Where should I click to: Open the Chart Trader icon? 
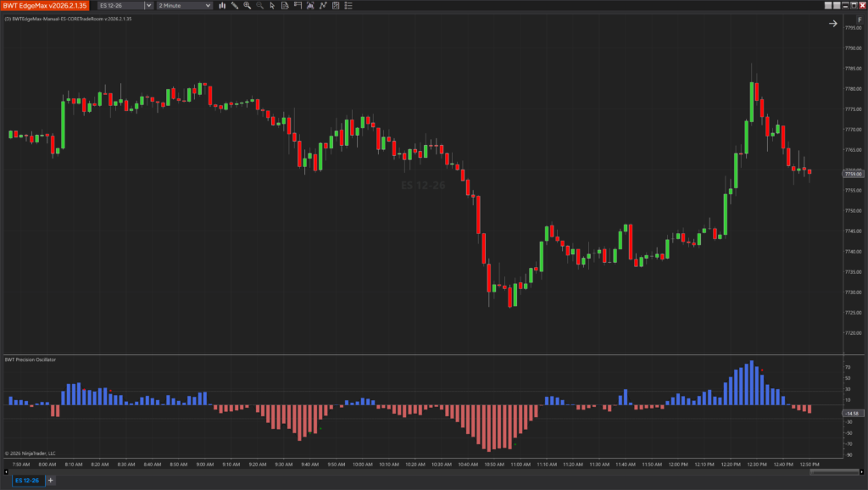pos(298,6)
